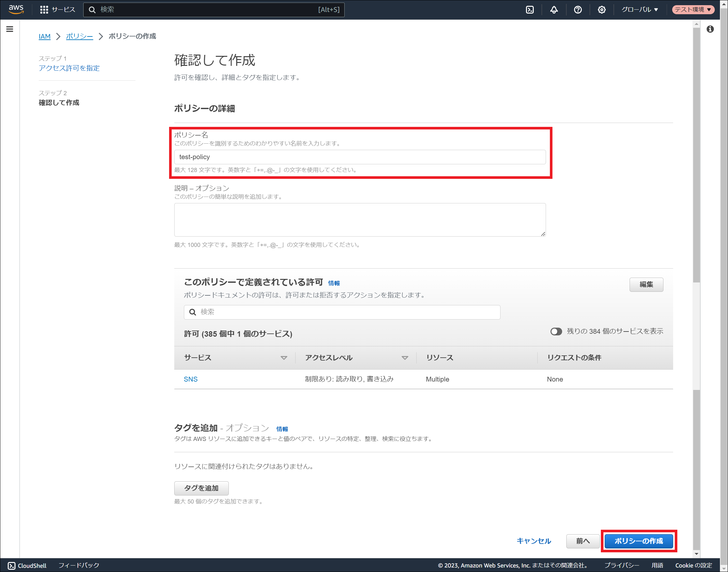Image resolution: width=728 pixels, height=572 pixels.
Task: Open the info panel icon at right
Action: coord(710,29)
